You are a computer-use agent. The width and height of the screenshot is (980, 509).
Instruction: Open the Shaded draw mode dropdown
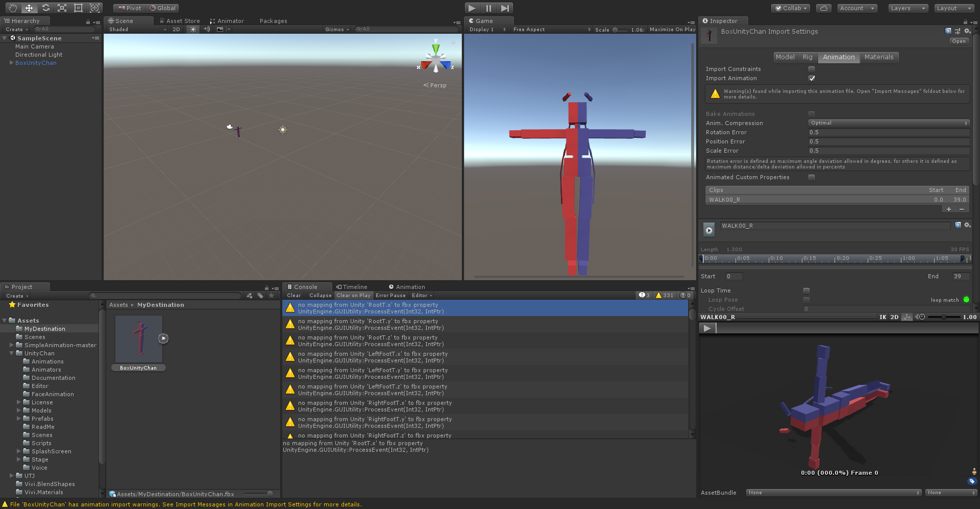coord(137,29)
